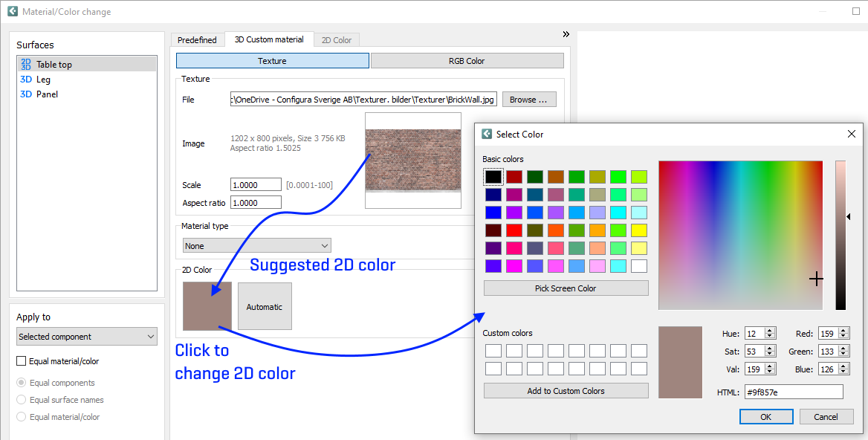
Task: Enable the Equal material/color checkbox
Action: [20, 361]
